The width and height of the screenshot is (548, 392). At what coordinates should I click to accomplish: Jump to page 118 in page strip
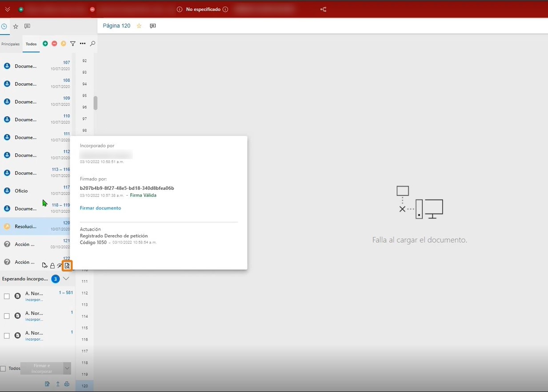click(x=84, y=363)
